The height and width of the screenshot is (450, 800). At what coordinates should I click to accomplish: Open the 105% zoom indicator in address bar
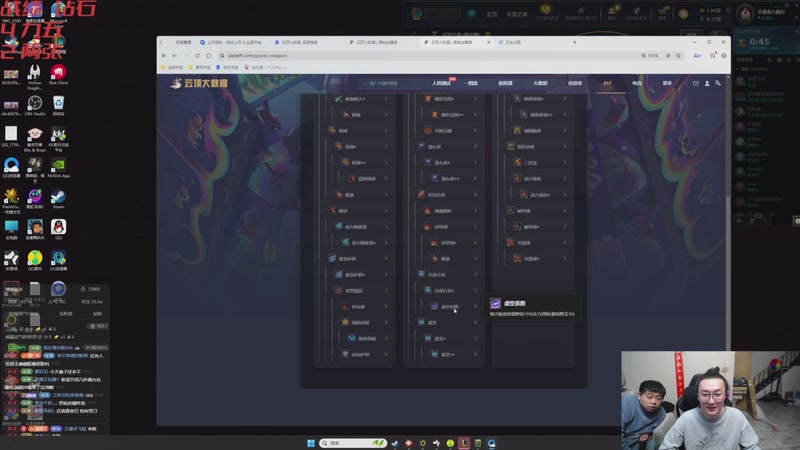[x=650, y=56]
